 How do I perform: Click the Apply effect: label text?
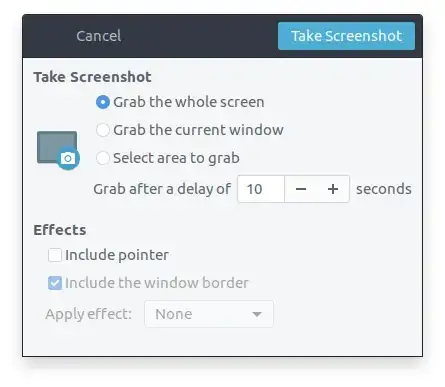89,314
